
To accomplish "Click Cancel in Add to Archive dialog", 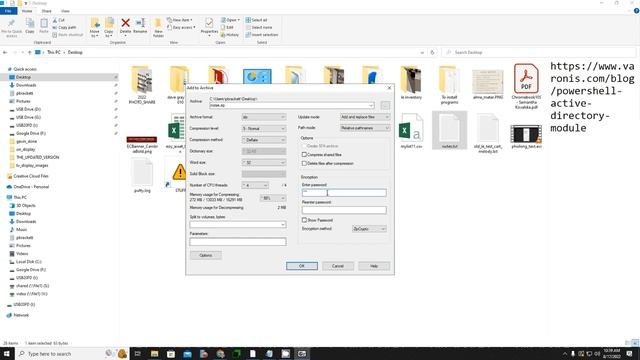I will [338, 266].
